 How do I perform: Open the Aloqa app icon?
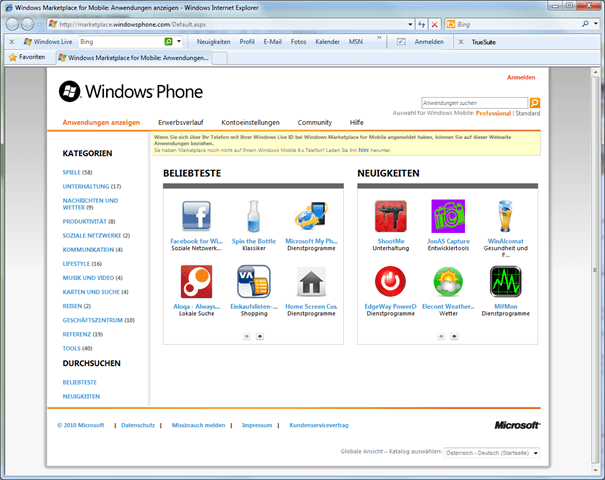coord(196,281)
